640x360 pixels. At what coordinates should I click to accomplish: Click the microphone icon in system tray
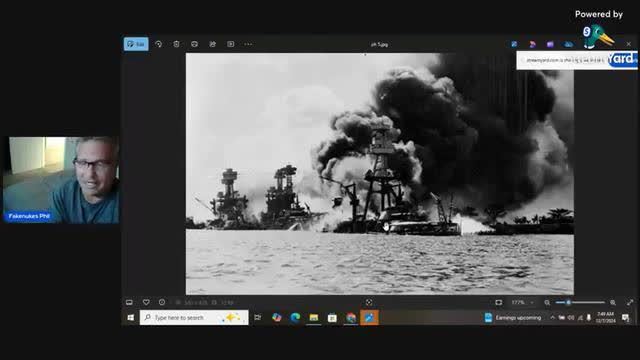click(589, 318)
